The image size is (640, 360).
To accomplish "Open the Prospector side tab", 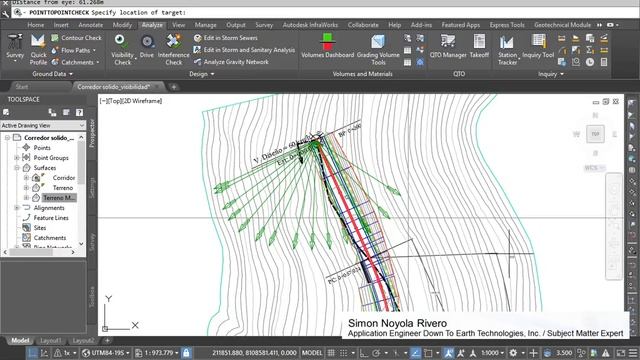I will pos(92,133).
